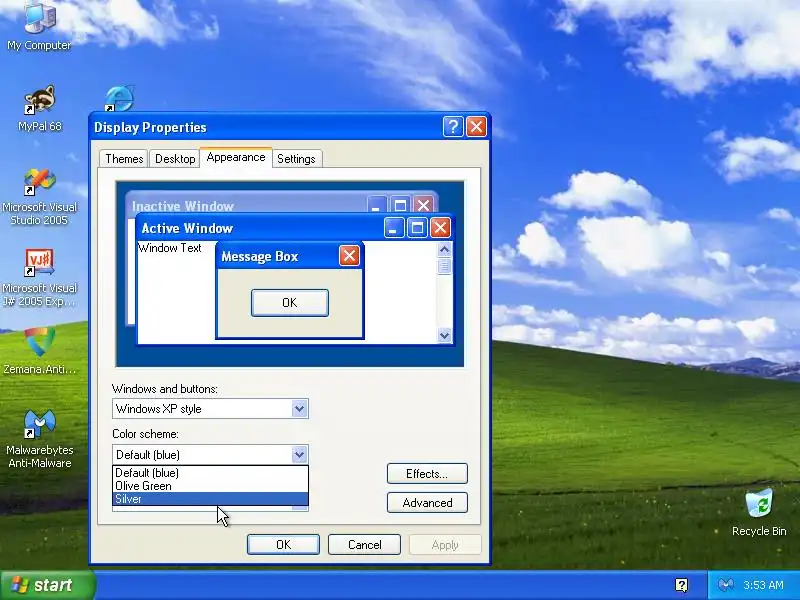Open the Start menu

point(47,585)
